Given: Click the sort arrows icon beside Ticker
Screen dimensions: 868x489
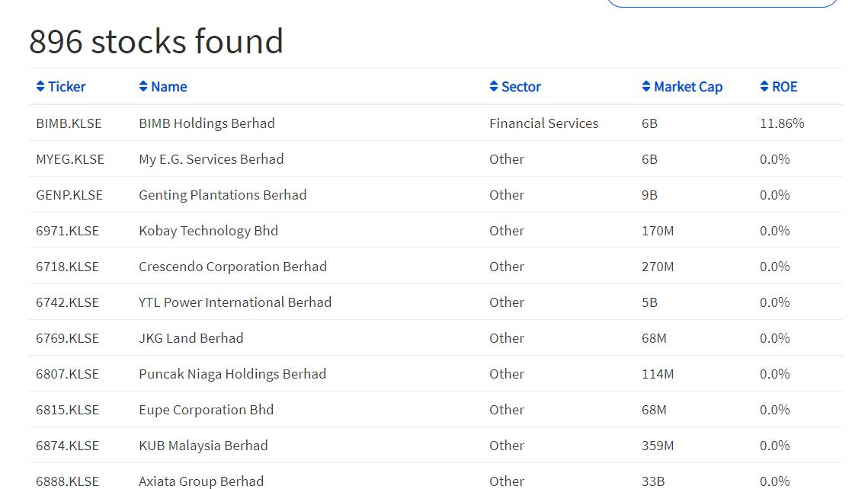Looking at the screenshot, I should click(x=40, y=87).
